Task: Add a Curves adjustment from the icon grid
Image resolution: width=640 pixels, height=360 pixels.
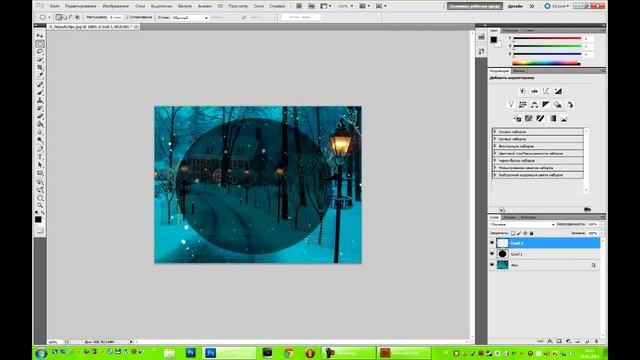Action: (546, 91)
